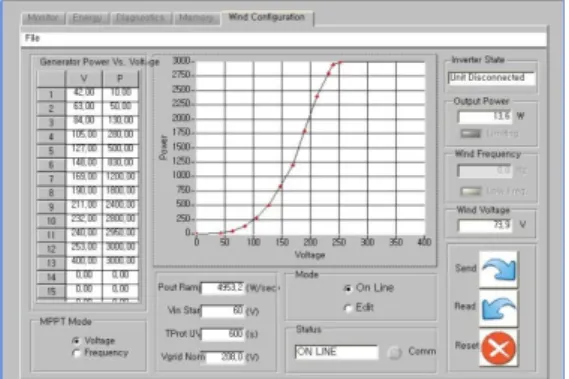Viewport: 569px width, 379px height.
Task: Select row 8 voltage cell 190.00
Action: (x=84, y=191)
